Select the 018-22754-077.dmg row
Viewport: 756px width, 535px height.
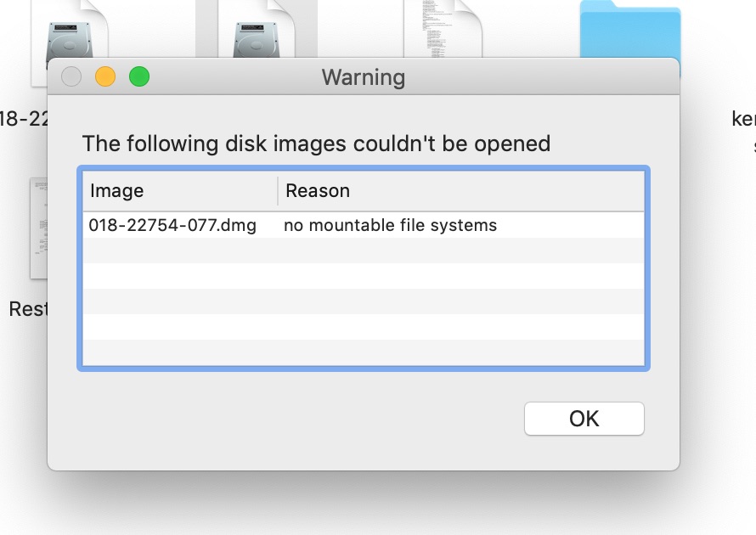363,225
